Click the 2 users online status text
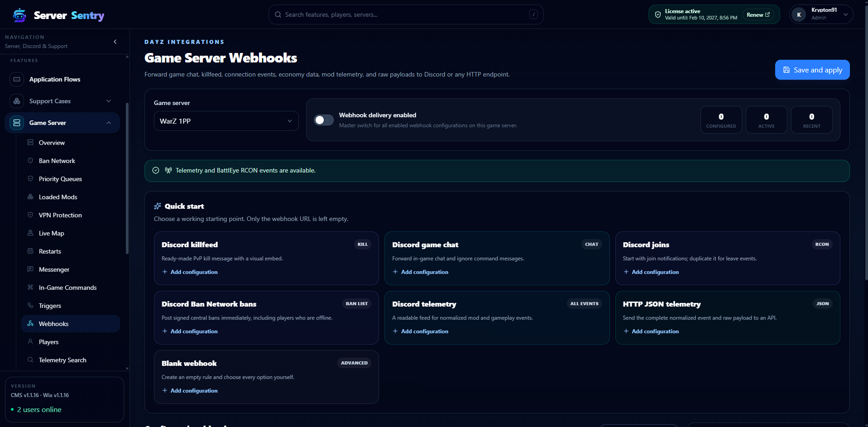The width and height of the screenshot is (868, 427). pyautogui.click(x=39, y=409)
